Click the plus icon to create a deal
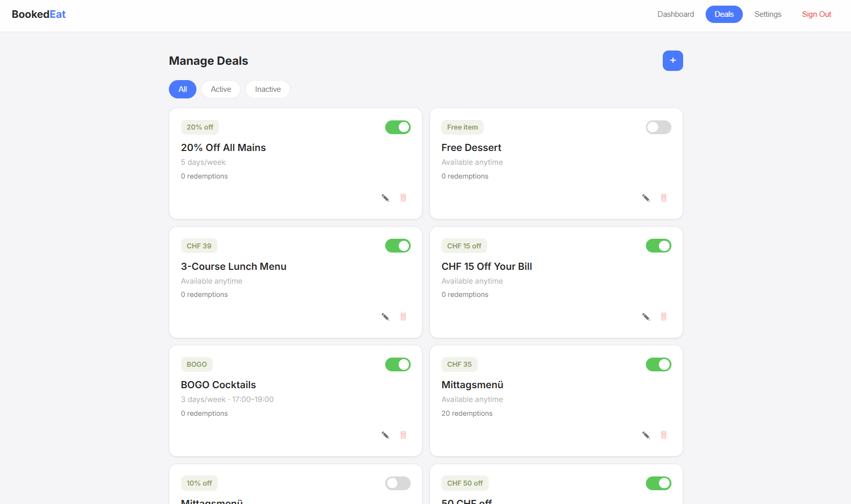The image size is (851, 504). [x=672, y=60]
